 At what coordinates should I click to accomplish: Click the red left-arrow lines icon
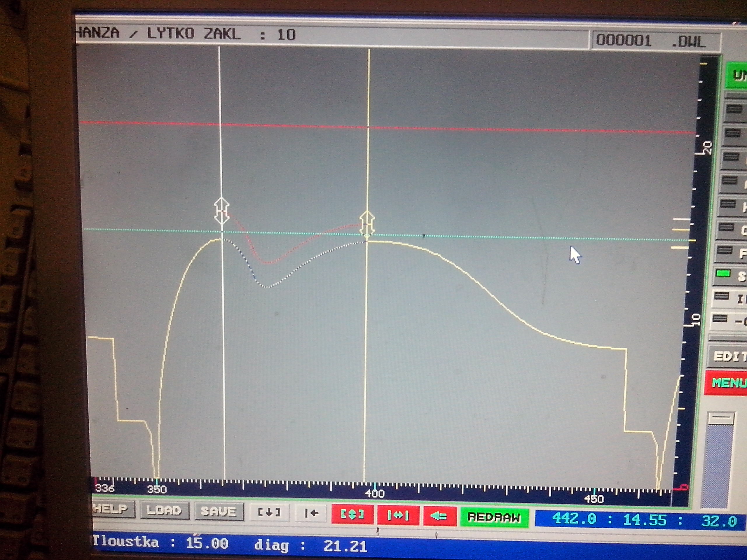[x=439, y=517]
